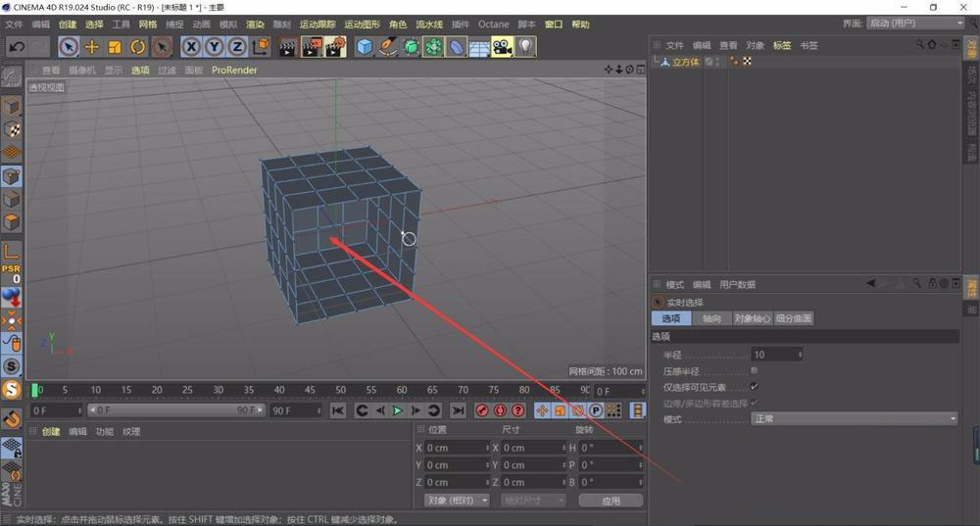Toggle Autokeying button

pyautogui.click(x=500, y=410)
